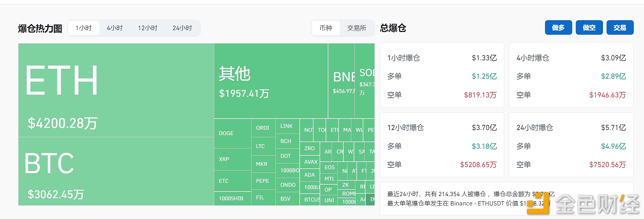Click the Binance - ETHUSDT largest liquidation line
The height and width of the screenshot is (219, 644).
(x=469, y=203)
